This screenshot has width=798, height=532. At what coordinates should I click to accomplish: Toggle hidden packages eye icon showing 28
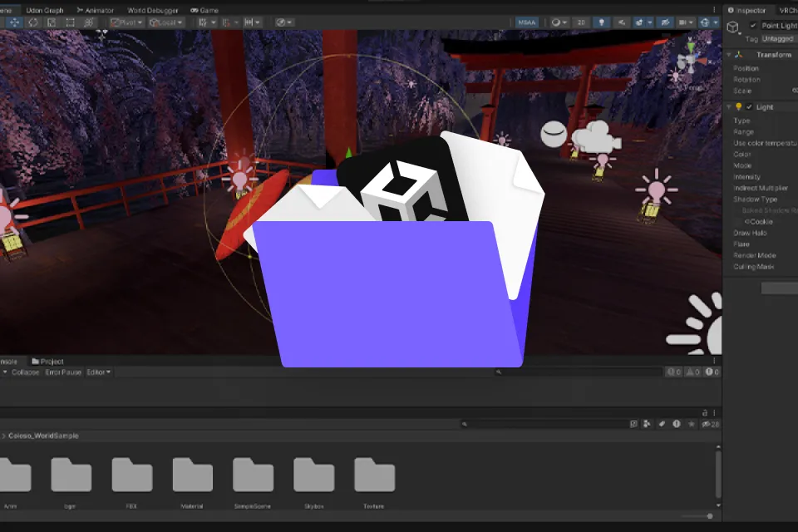pos(711,424)
